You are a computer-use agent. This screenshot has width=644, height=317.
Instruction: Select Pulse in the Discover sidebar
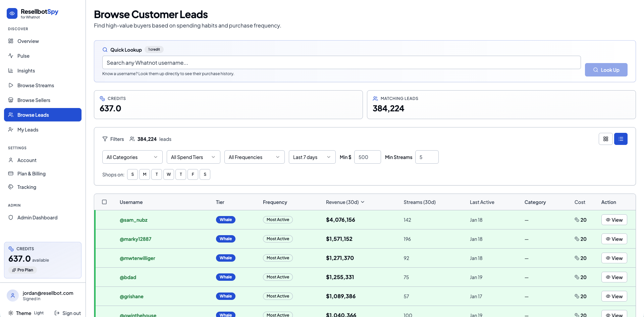pos(23,56)
